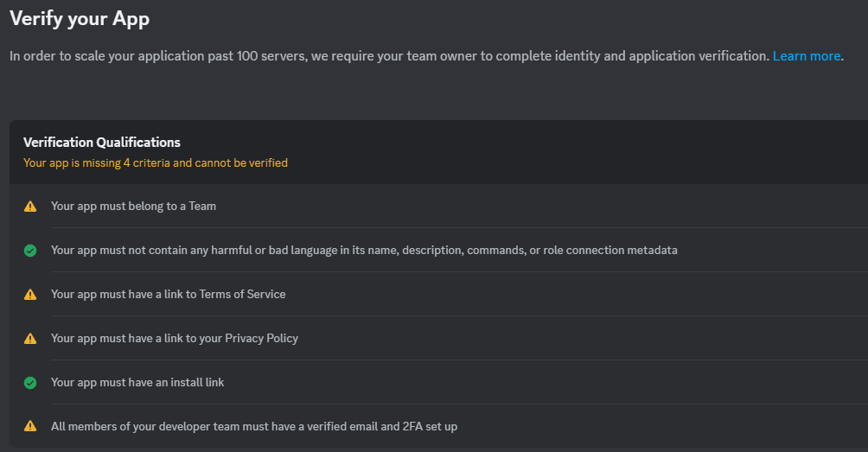Click the 'link to Terms of Service' requirement text
Screen dimensions: 868x452
(168, 295)
